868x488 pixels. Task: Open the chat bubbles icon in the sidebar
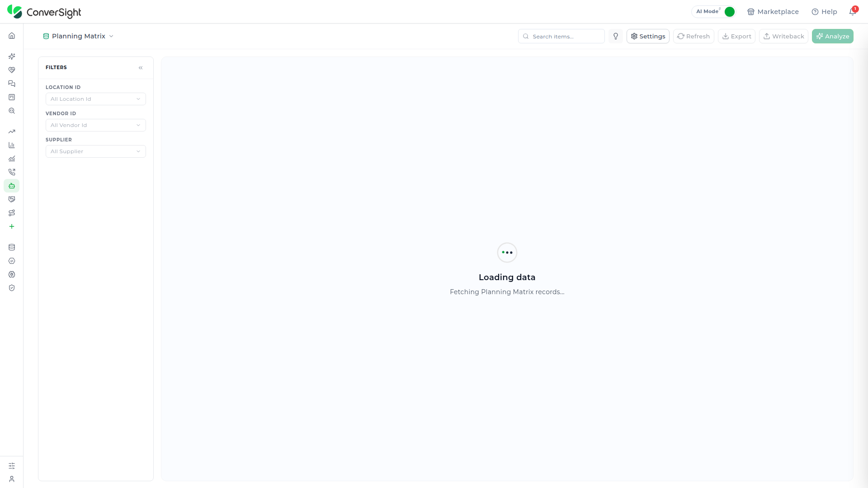pos(12,84)
